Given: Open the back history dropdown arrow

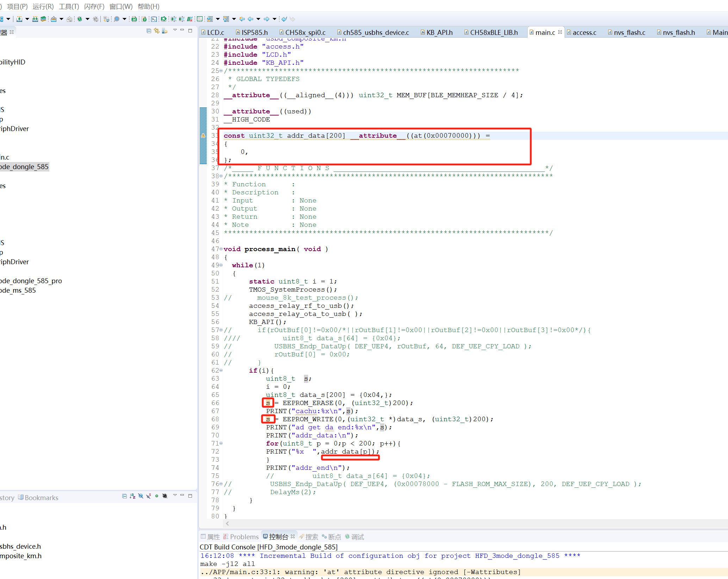Looking at the screenshot, I should coord(258,19).
